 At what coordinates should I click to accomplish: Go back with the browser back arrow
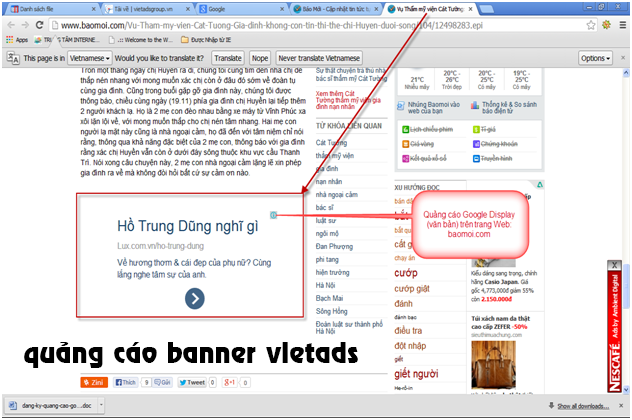click(x=11, y=25)
